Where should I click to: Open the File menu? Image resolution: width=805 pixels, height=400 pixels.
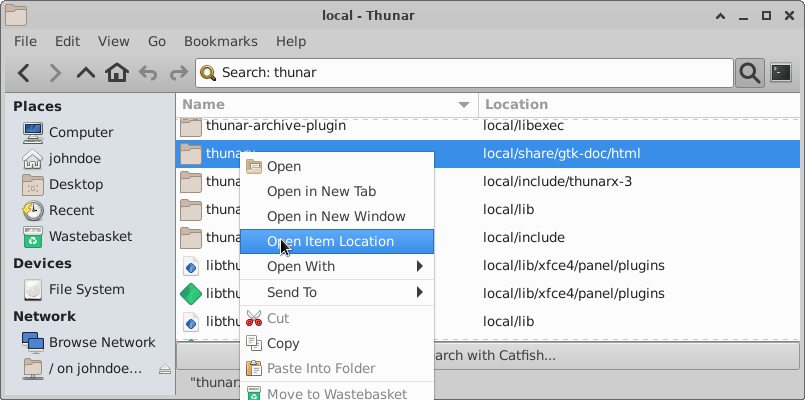[x=25, y=42]
